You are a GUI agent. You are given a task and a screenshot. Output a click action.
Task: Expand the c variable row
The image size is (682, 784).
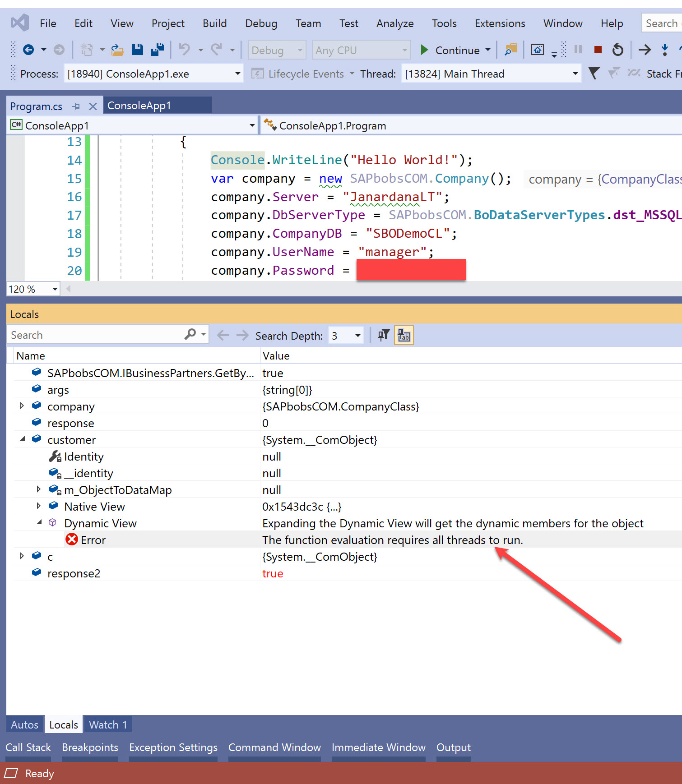point(22,556)
